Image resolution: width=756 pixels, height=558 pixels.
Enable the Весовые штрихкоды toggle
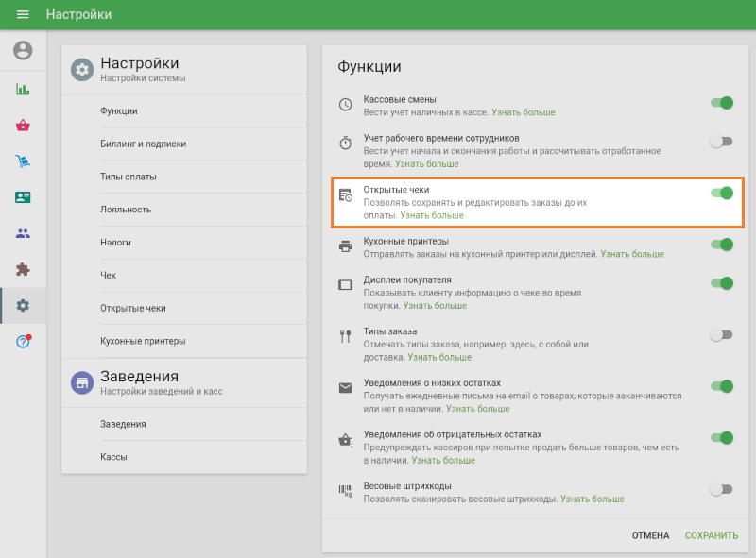(722, 489)
